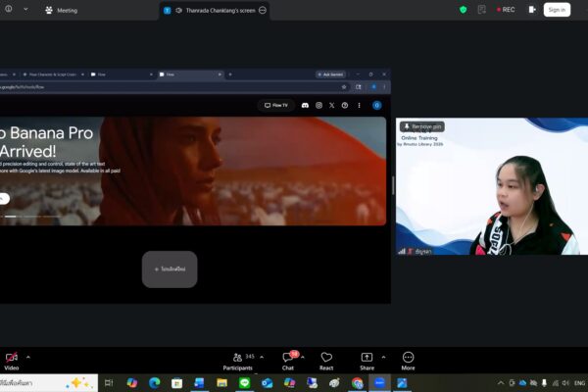Click the REC recording indicator
The height and width of the screenshot is (392, 588).
pyautogui.click(x=506, y=10)
